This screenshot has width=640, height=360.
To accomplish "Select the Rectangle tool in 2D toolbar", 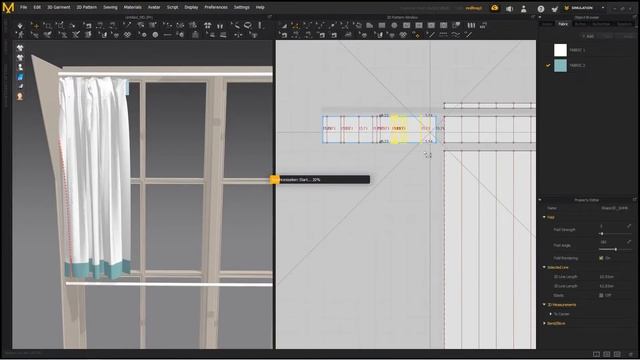I will click(382, 25).
